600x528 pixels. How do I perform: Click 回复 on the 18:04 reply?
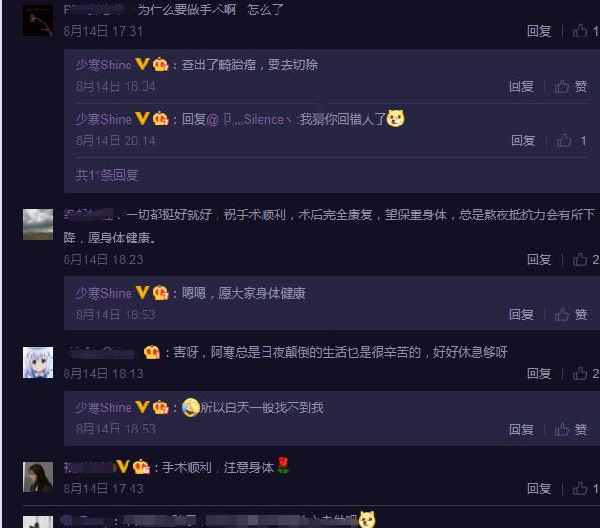point(521,86)
